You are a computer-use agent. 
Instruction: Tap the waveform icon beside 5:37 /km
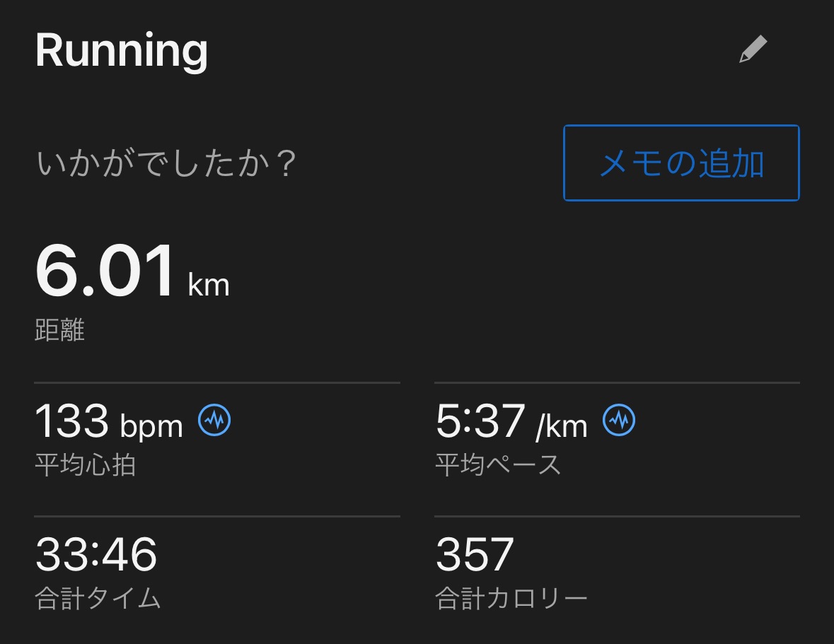(x=619, y=421)
